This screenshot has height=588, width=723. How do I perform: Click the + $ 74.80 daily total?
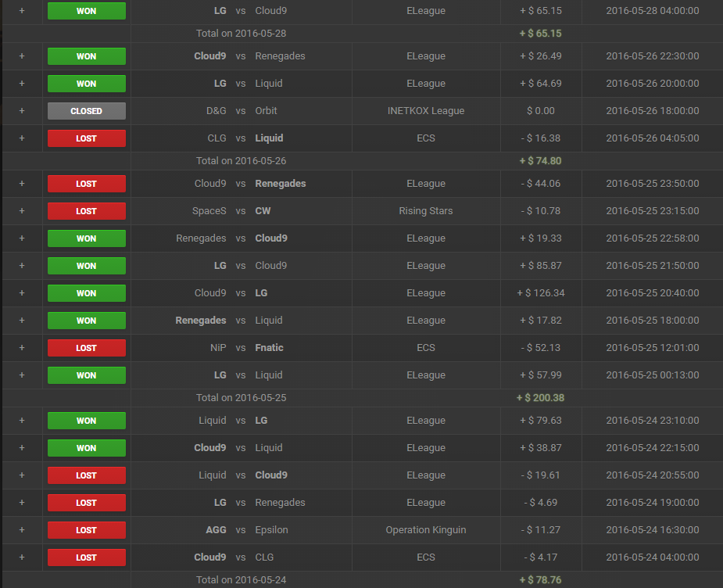coord(540,160)
